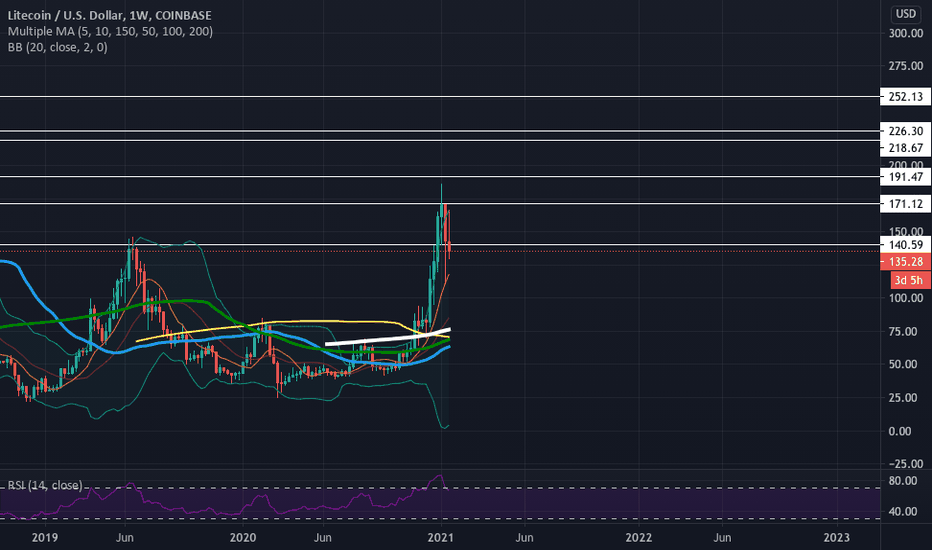932x550 pixels.
Task: Click the 2022 date on time axis
Action: (638, 538)
